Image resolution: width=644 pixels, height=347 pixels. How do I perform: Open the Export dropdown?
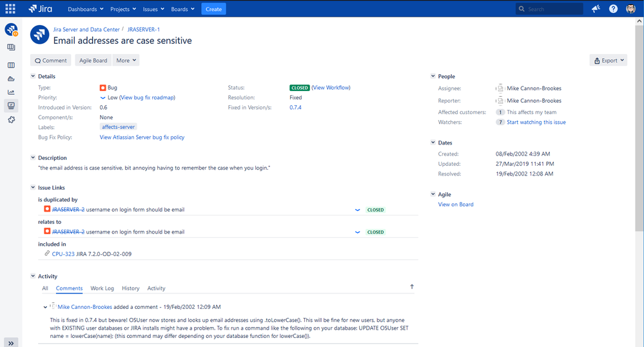[x=609, y=61]
